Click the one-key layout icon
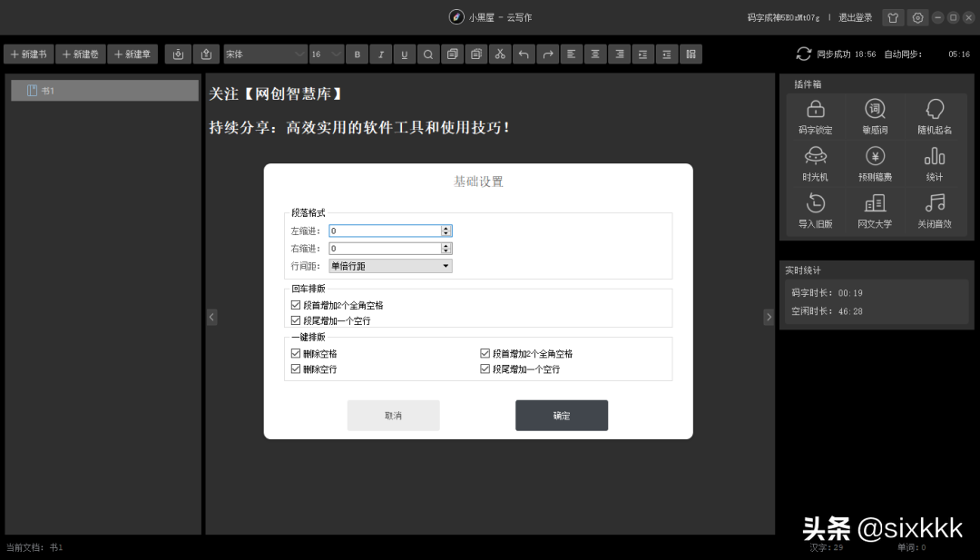This screenshot has width=980, height=560. pos(691,54)
